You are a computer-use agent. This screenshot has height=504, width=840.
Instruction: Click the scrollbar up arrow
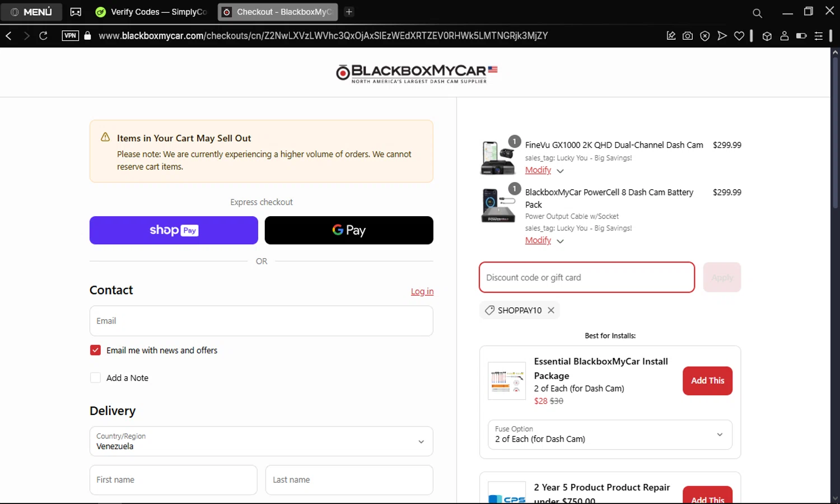[835, 52]
